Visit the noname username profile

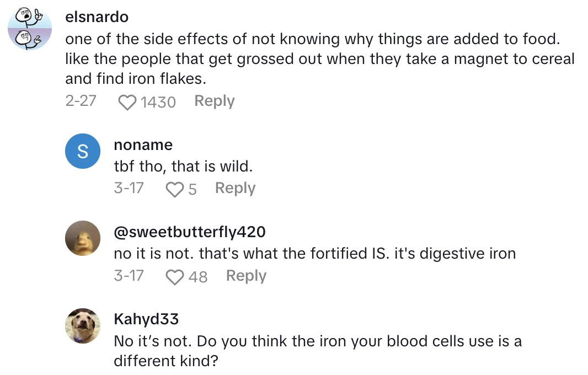143,145
